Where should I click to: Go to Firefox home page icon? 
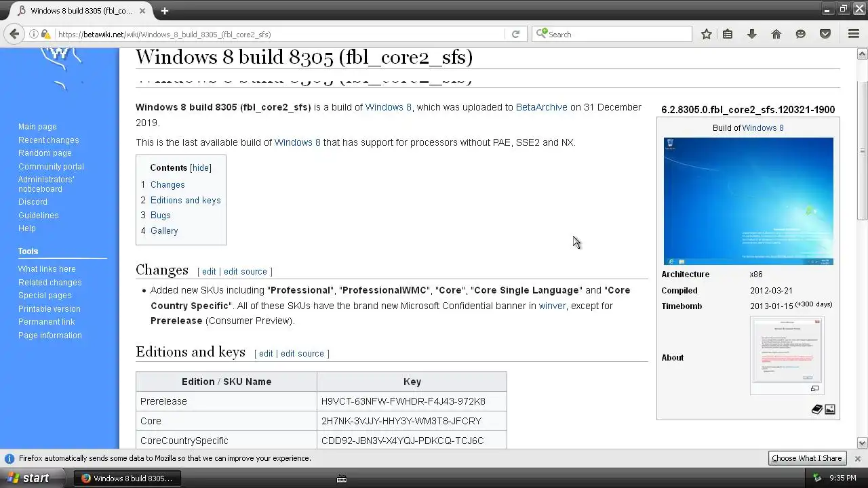point(776,34)
